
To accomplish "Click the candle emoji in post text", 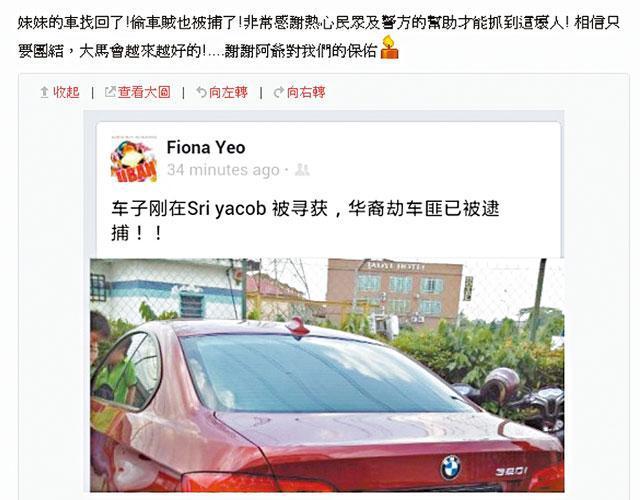I will pyautogui.click(x=389, y=48).
